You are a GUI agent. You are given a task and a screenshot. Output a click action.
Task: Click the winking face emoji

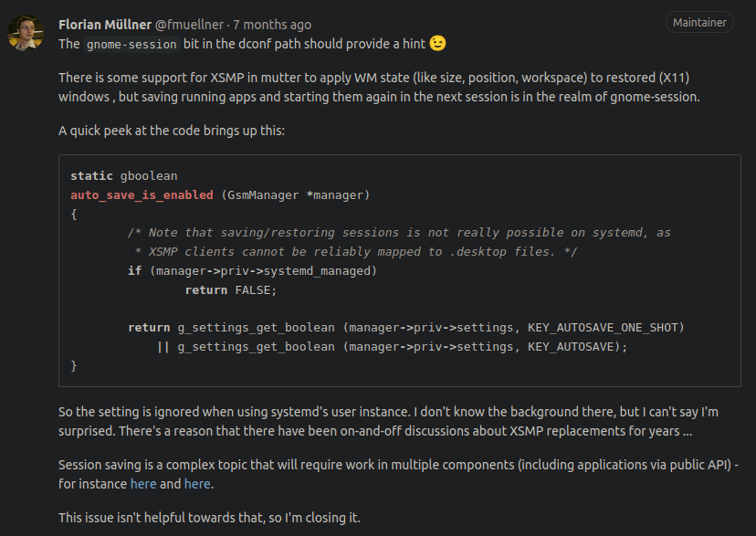click(437, 44)
